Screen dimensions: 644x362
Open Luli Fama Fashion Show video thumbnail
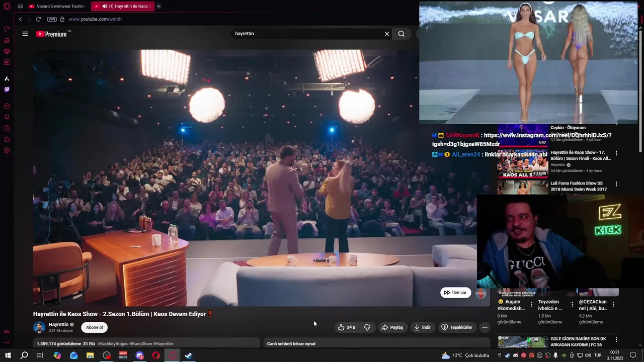pyautogui.click(x=522, y=188)
